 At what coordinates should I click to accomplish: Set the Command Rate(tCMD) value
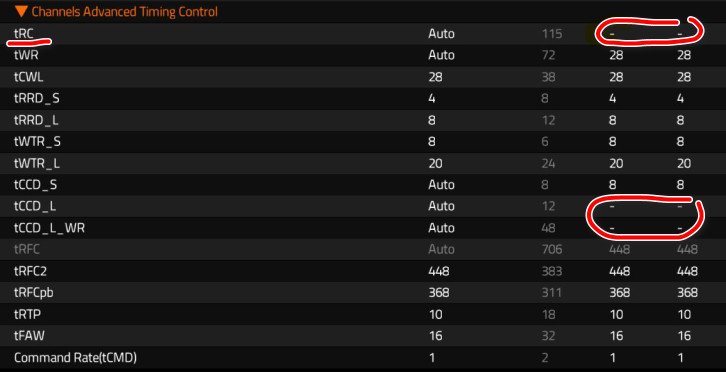(431, 358)
